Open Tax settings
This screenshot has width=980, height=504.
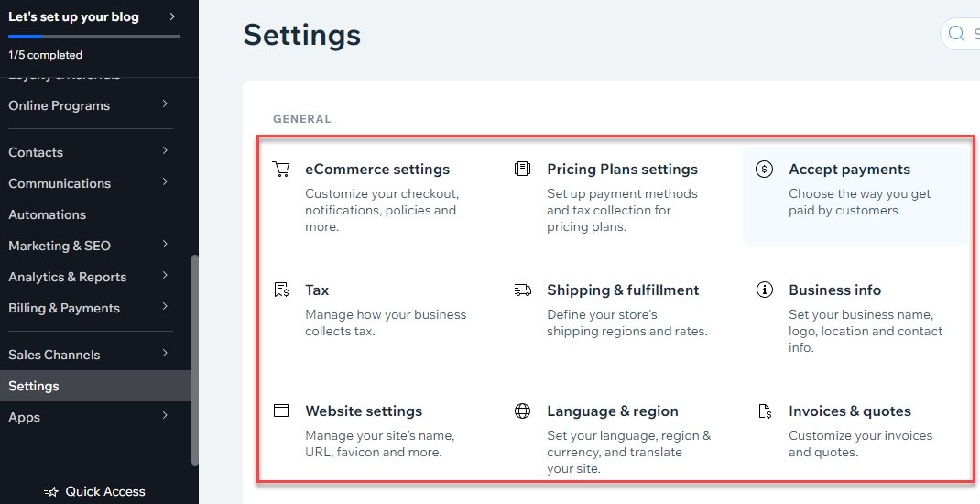tap(317, 290)
